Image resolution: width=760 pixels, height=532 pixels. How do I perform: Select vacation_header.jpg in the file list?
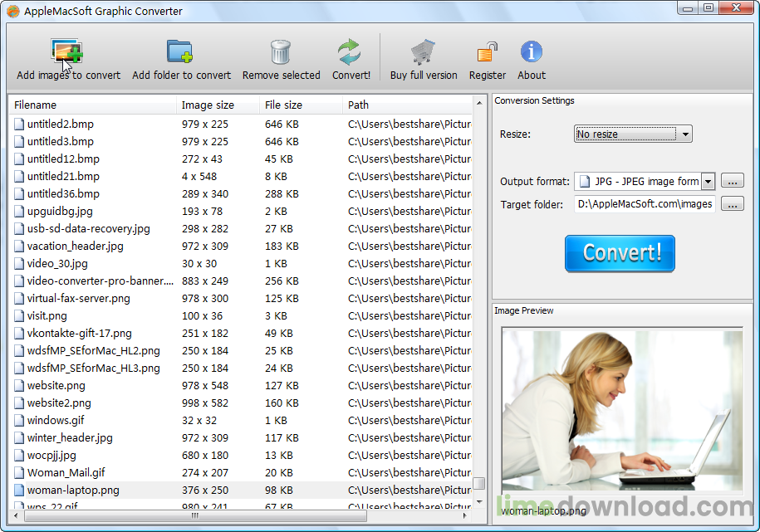point(75,246)
